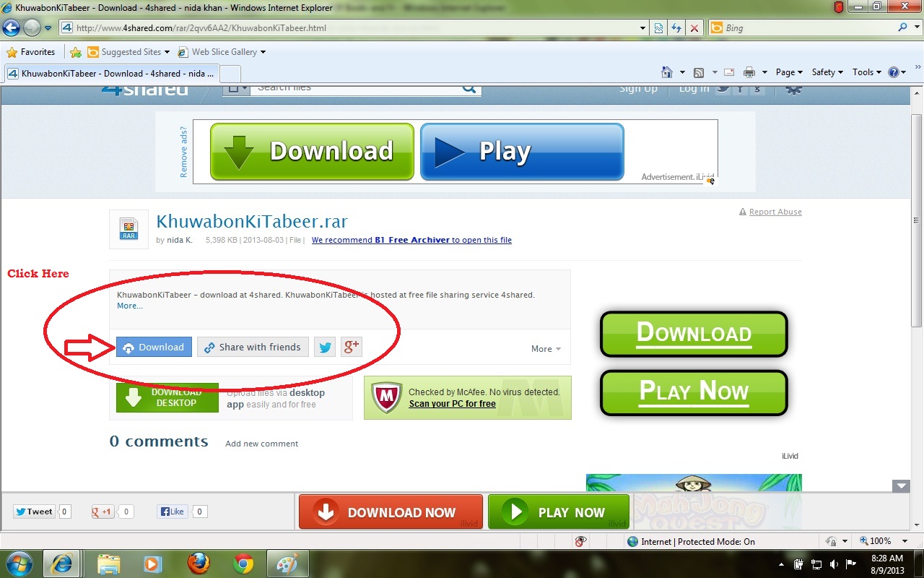Image resolution: width=924 pixels, height=578 pixels.
Task: Open the Safety menu
Action: [827, 72]
